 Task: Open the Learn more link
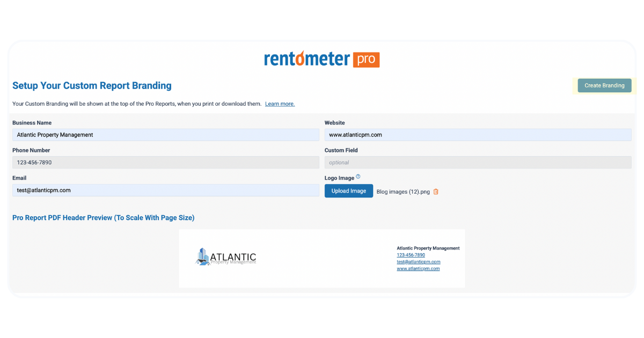pyautogui.click(x=280, y=104)
